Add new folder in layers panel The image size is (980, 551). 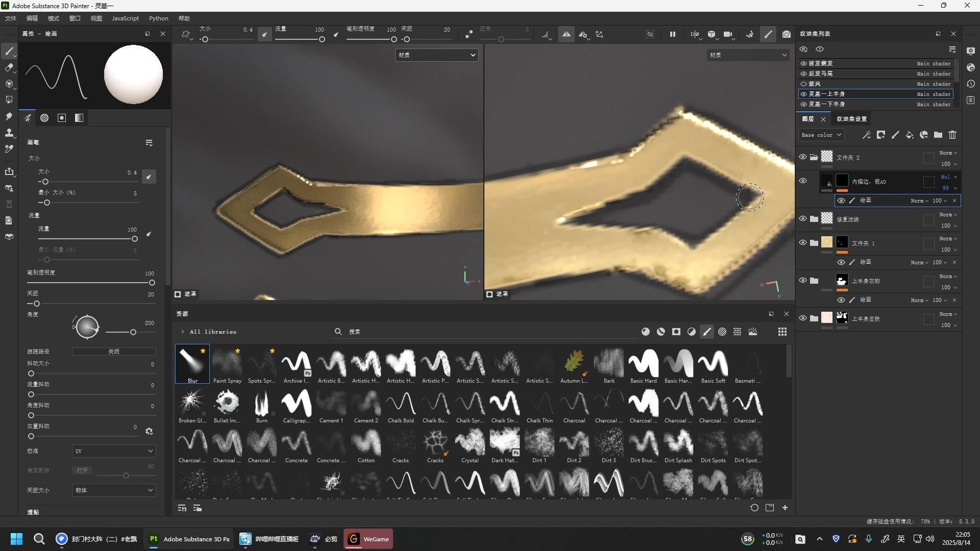[938, 135]
